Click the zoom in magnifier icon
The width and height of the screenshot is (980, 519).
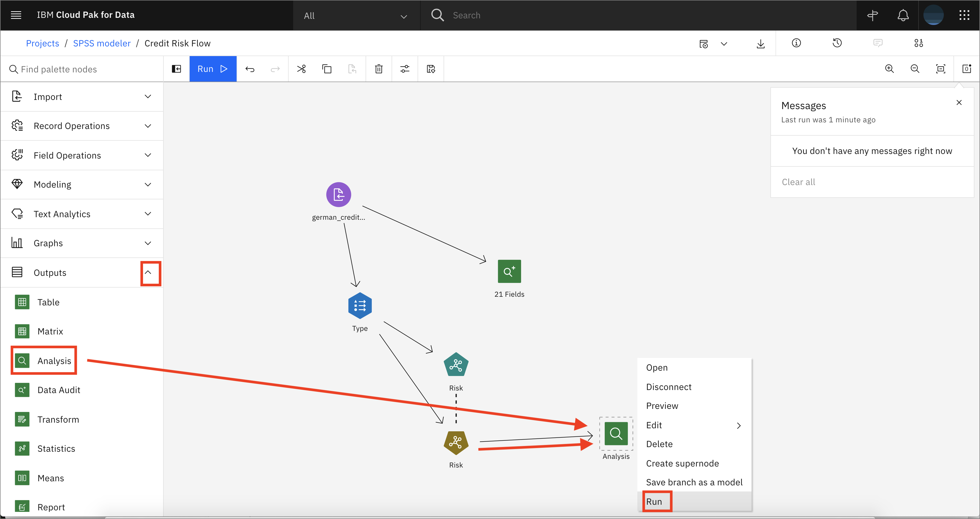point(889,69)
